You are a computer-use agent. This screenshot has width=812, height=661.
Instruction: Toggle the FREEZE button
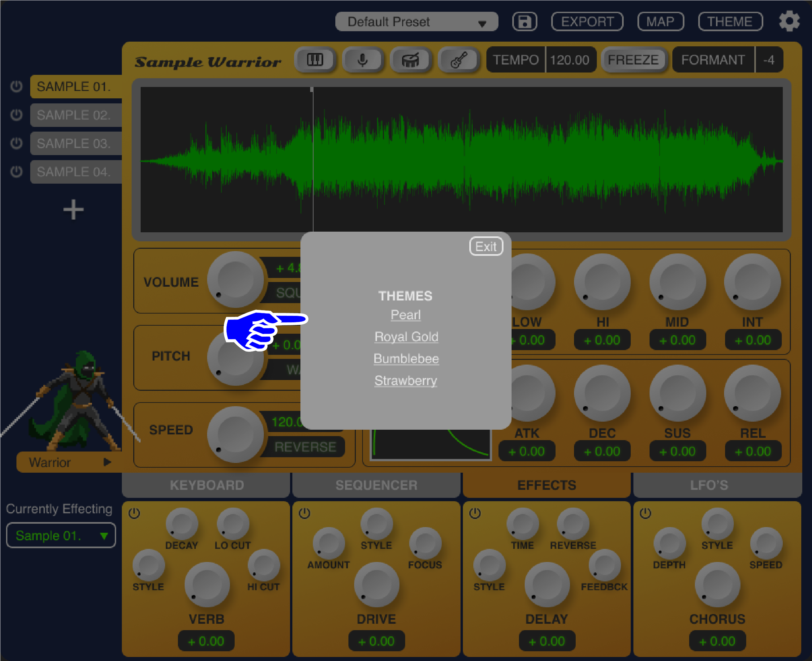click(633, 60)
